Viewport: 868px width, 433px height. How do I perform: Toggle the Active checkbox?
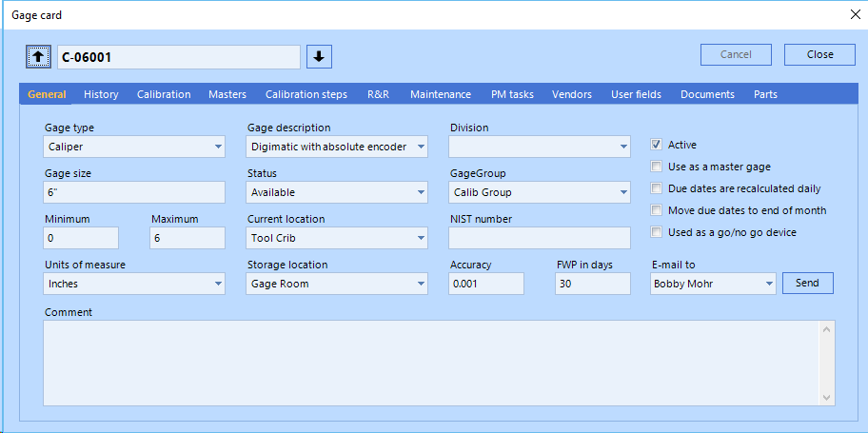coord(656,145)
